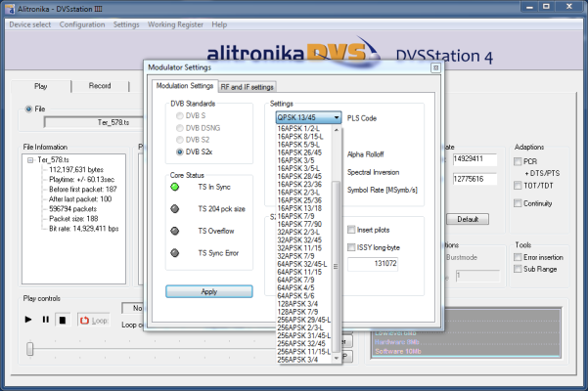Click the Stop playback icon
Image resolution: width=588 pixels, height=391 pixels.
click(62, 320)
